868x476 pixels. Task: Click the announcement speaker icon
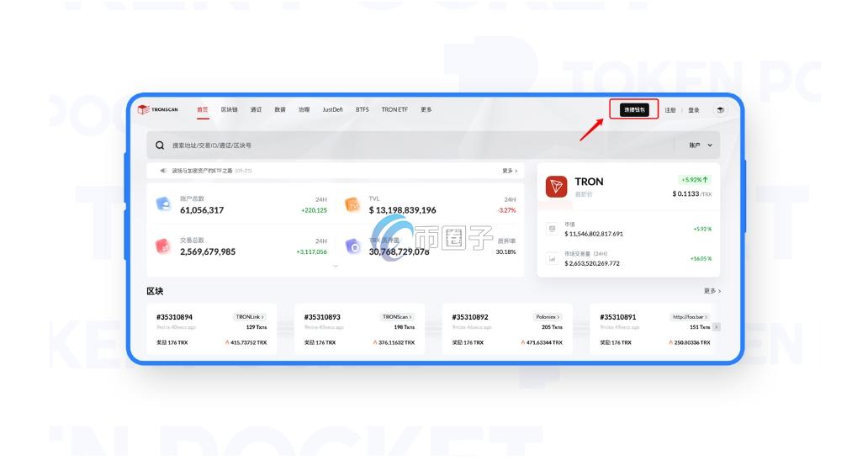[163, 171]
